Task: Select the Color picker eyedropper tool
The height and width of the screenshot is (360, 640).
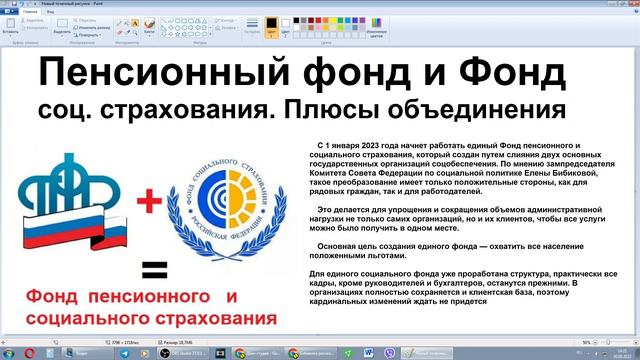Action: tap(127, 32)
